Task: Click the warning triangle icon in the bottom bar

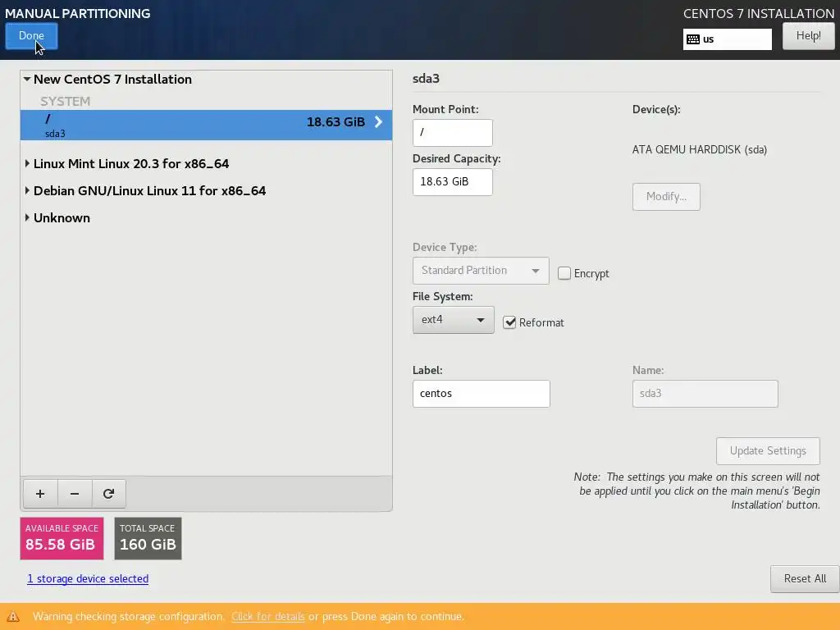Action: pos(13,616)
